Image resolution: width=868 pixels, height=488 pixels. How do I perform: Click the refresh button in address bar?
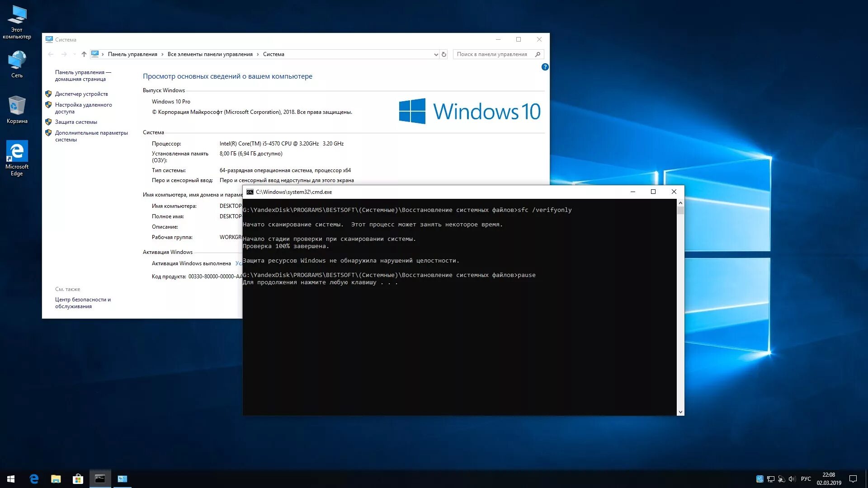coord(444,54)
